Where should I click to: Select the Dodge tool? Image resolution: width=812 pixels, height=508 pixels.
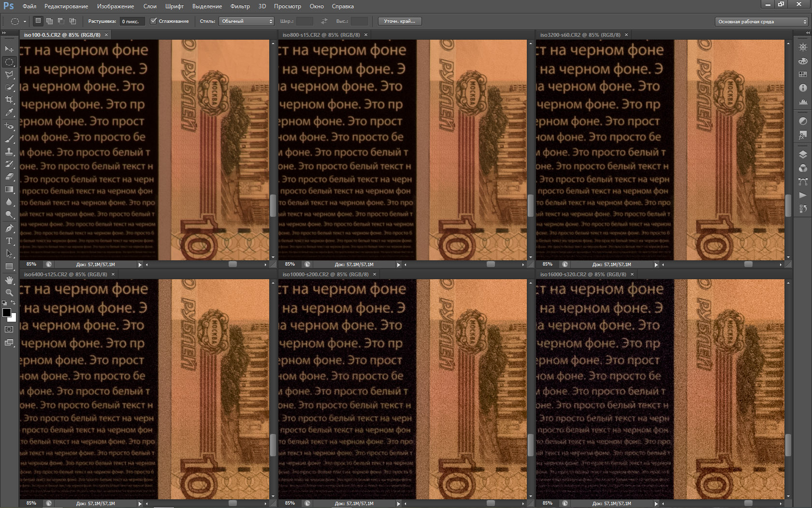click(x=9, y=214)
